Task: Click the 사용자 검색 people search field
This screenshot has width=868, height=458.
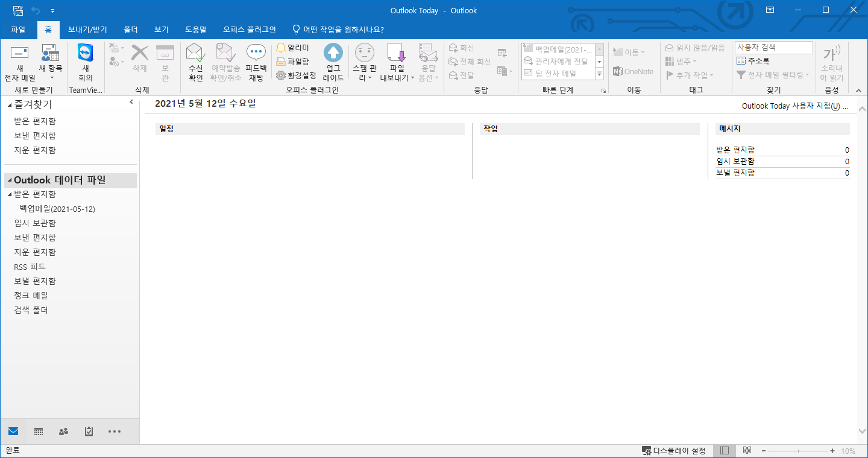Action: pyautogui.click(x=774, y=47)
